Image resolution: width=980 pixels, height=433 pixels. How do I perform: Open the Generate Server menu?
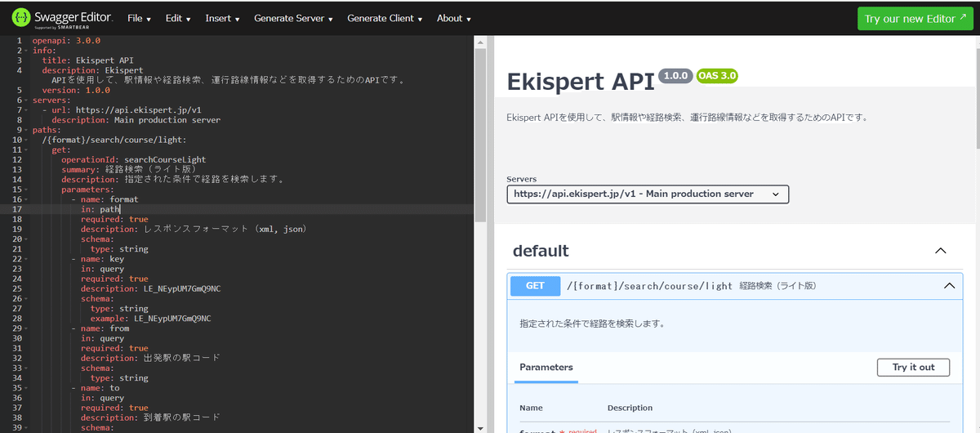coord(293,18)
